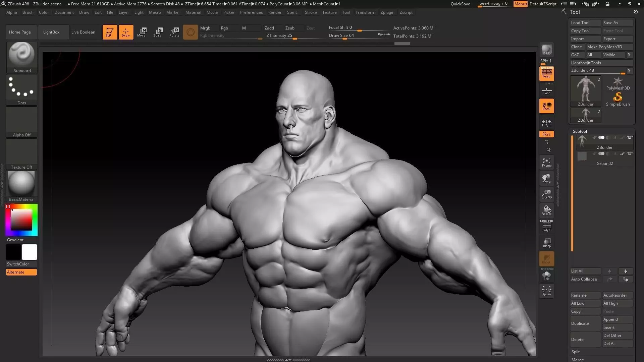Click the QuickSave button
Image resolution: width=644 pixels, height=362 pixels.
pos(460,4)
